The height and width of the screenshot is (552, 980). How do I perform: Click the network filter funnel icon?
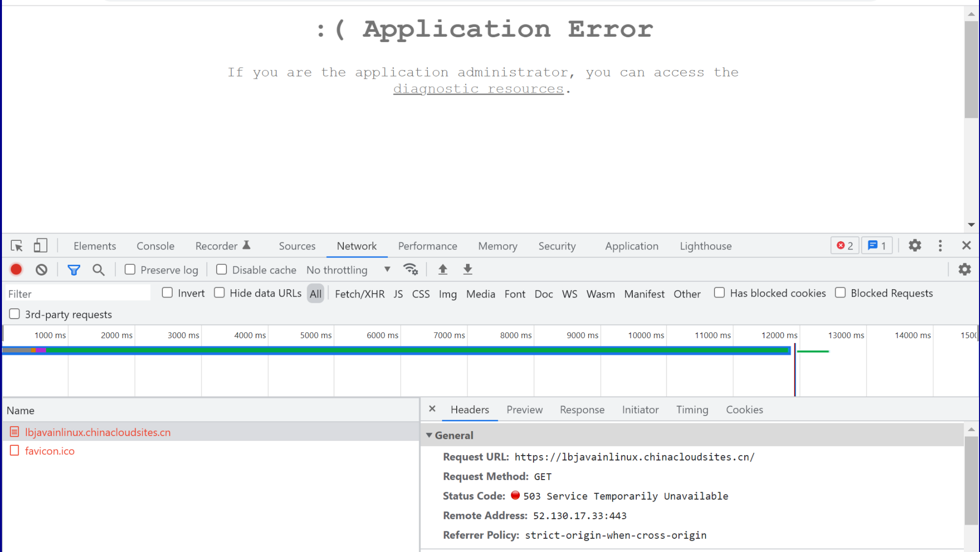74,269
